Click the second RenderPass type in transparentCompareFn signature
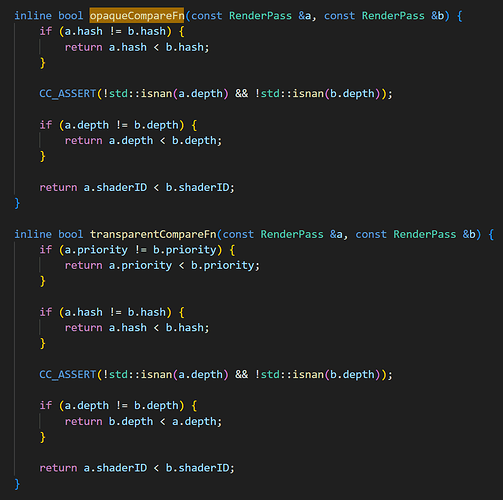Image resolution: width=503 pixels, height=500 pixels. [425, 234]
